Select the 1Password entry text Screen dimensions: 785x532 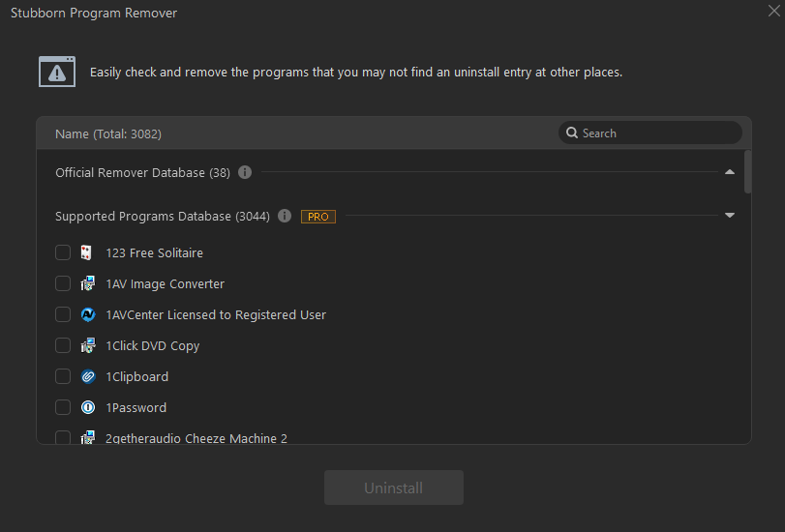point(136,408)
